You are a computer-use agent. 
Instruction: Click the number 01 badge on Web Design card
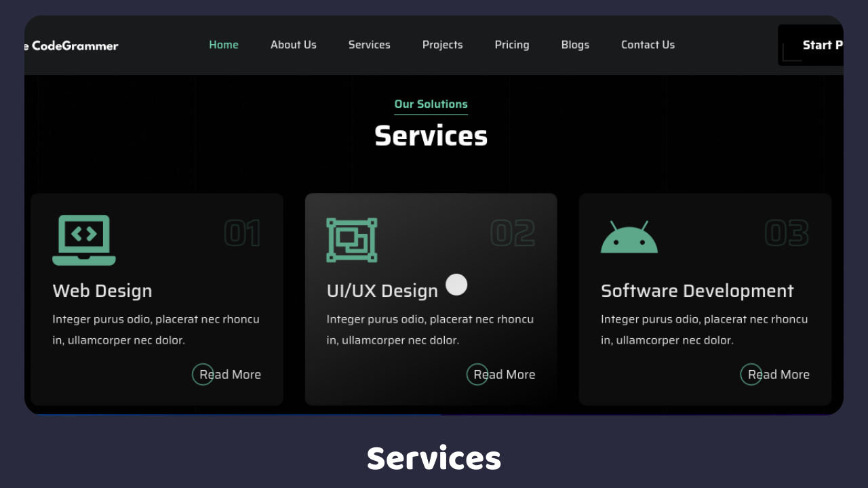pos(242,232)
